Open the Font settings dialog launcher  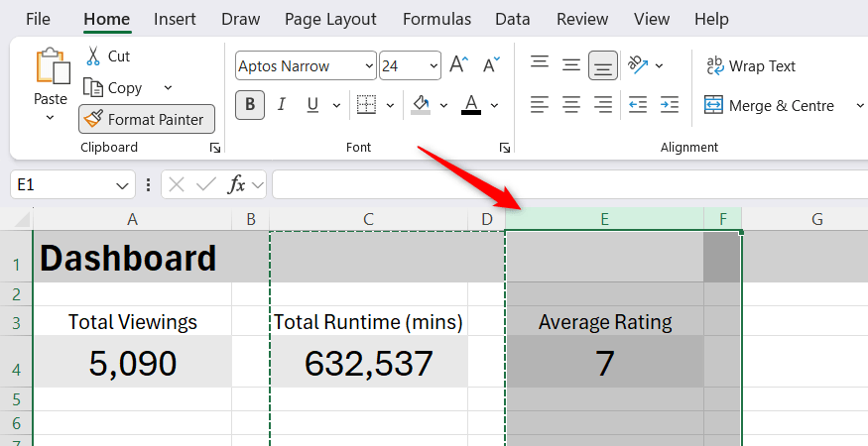[x=504, y=148]
